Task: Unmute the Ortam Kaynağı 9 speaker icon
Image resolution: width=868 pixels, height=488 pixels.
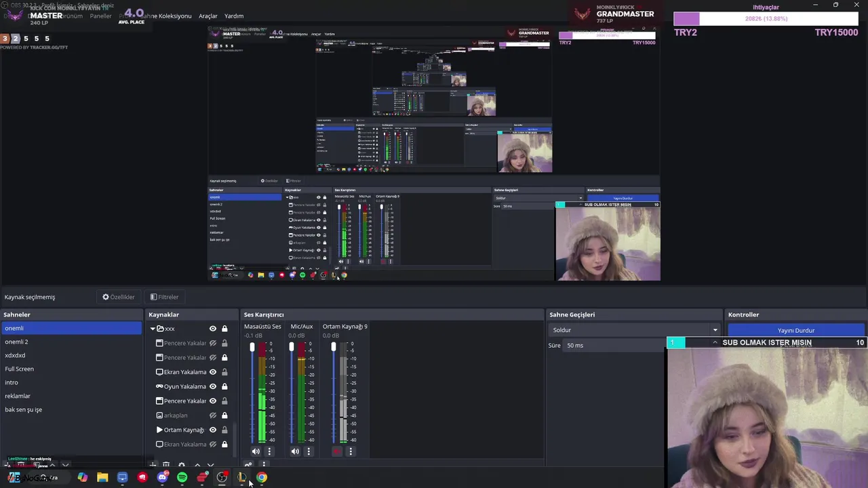Action: pos(336,451)
